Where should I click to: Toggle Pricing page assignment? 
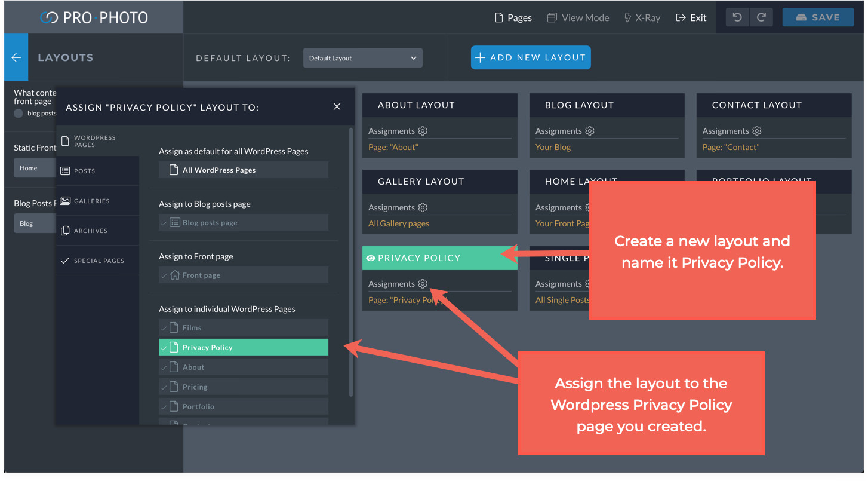244,387
